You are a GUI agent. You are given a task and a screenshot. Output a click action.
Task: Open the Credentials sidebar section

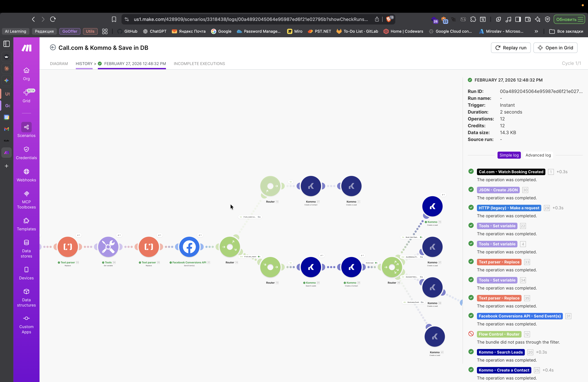(26, 153)
